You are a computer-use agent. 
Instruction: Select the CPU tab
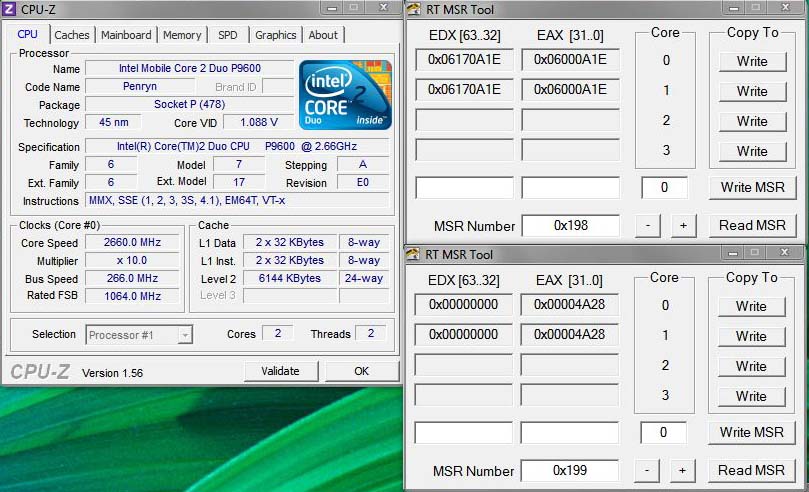coord(27,34)
